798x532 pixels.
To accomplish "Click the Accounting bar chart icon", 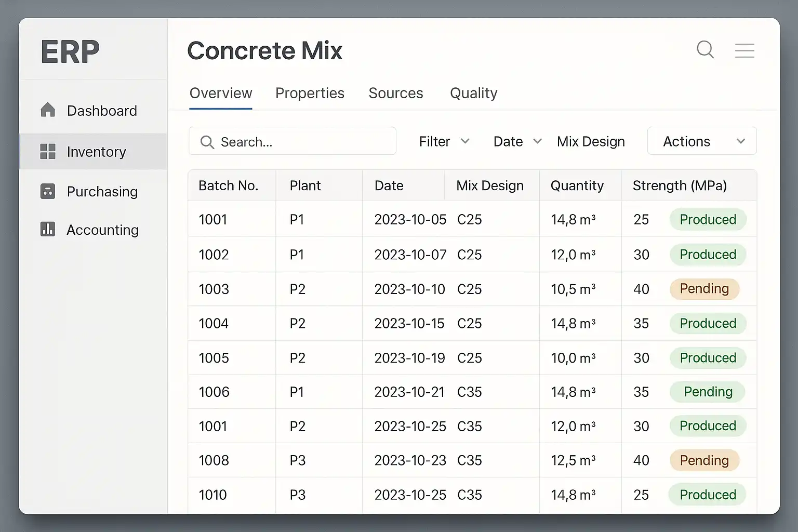I will point(48,229).
